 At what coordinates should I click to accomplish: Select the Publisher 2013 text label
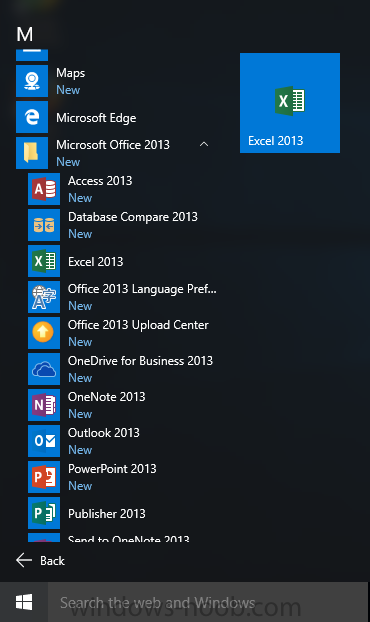click(x=107, y=514)
